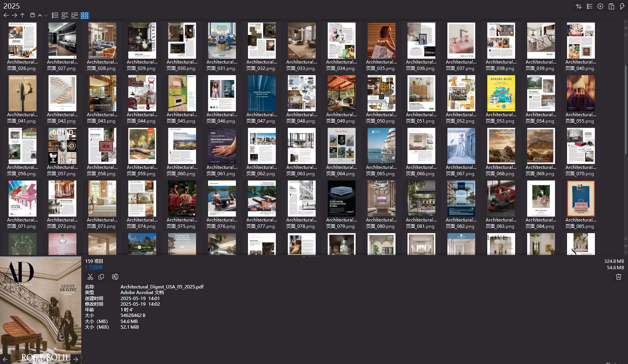Click the lightning bolt quick actions icon
Image resolution: width=628 pixels, height=364 pixels.
622,6
